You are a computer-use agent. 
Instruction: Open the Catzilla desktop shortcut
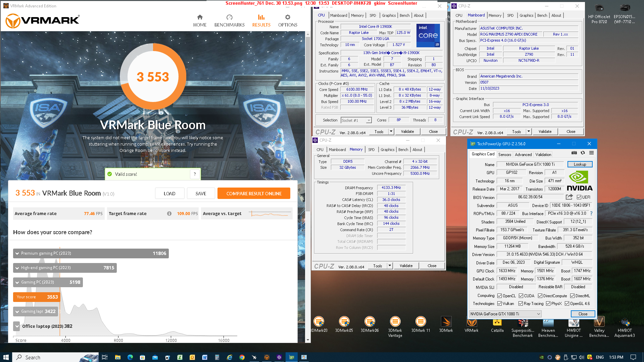pos(497,324)
